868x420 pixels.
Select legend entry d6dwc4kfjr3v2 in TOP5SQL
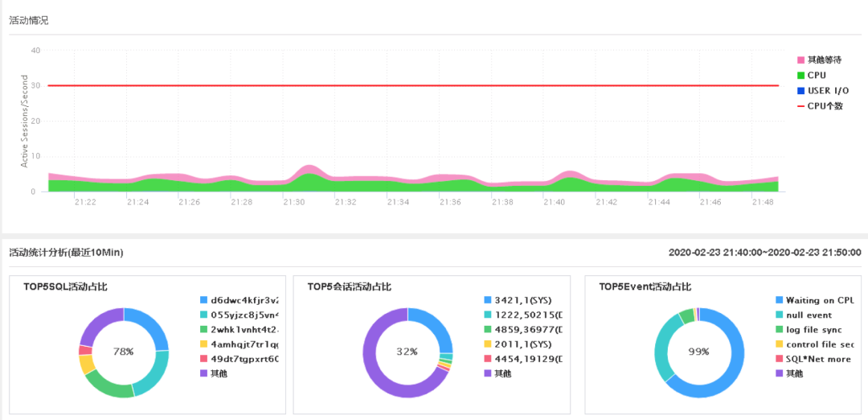(240, 300)
